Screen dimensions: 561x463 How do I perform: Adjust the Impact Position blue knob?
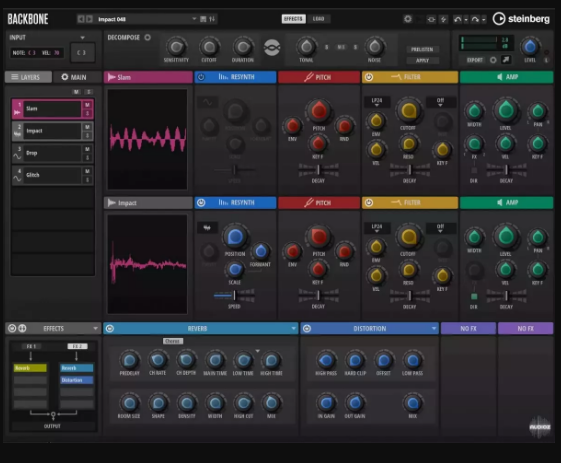click(235, 237)
